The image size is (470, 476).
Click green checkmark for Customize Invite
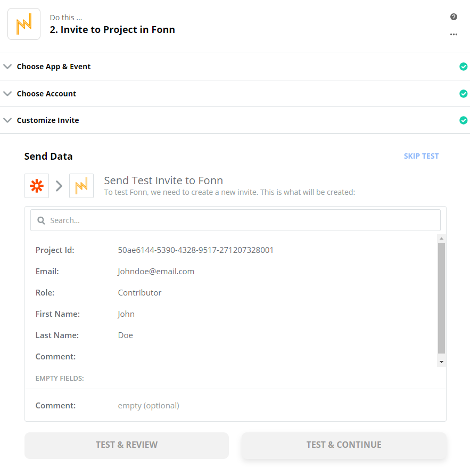[x=463, y=120]
